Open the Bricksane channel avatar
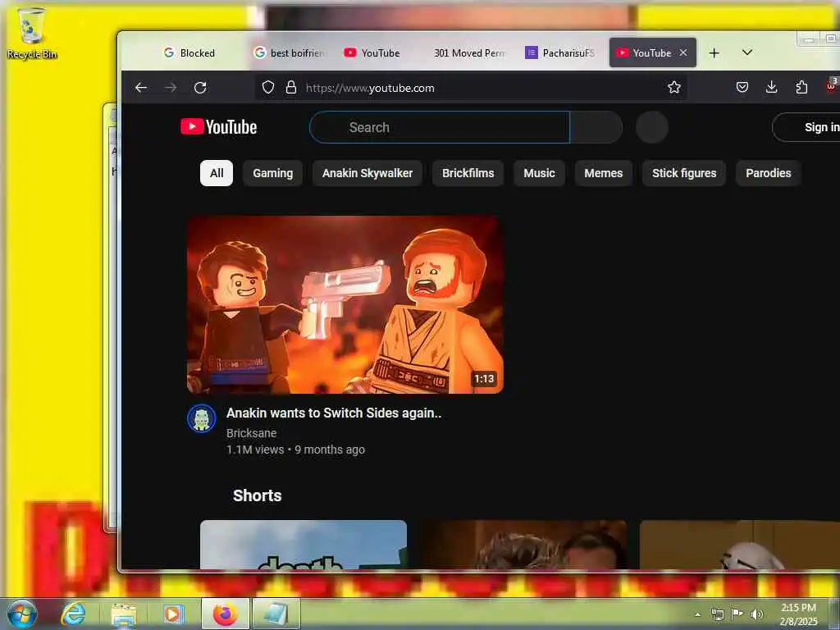Screen dimensions: 840x630 [202, 418]
